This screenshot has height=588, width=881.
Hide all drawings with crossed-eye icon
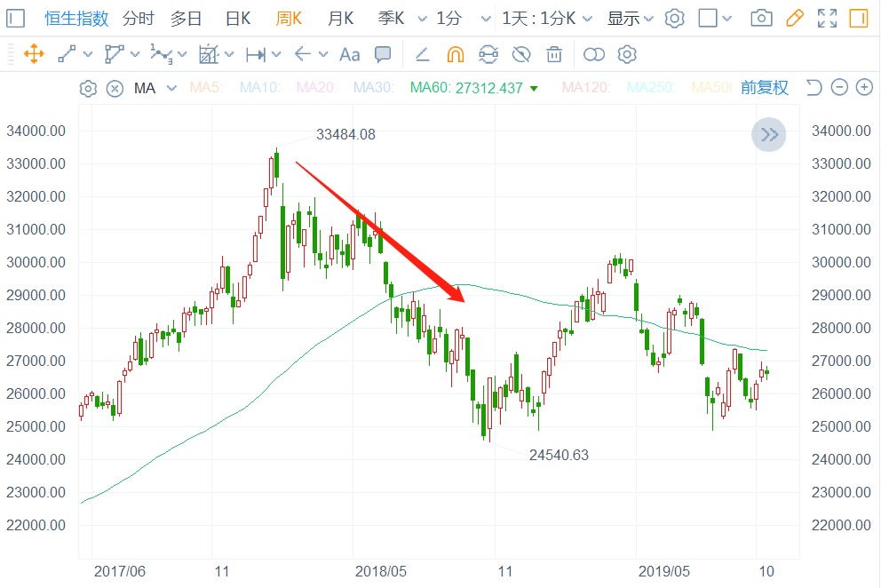click(521, 54)
